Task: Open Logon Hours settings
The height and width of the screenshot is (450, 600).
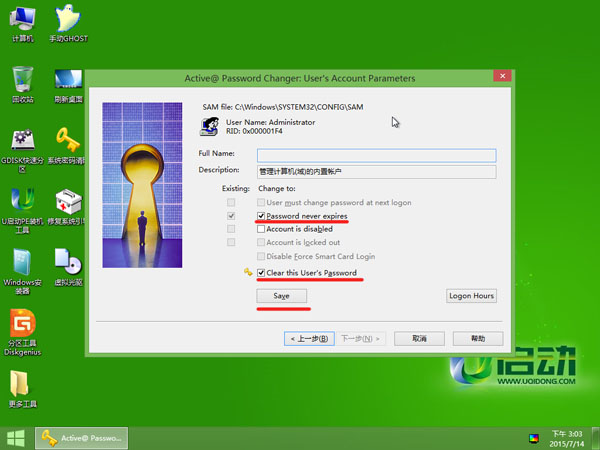Action: 471,296
